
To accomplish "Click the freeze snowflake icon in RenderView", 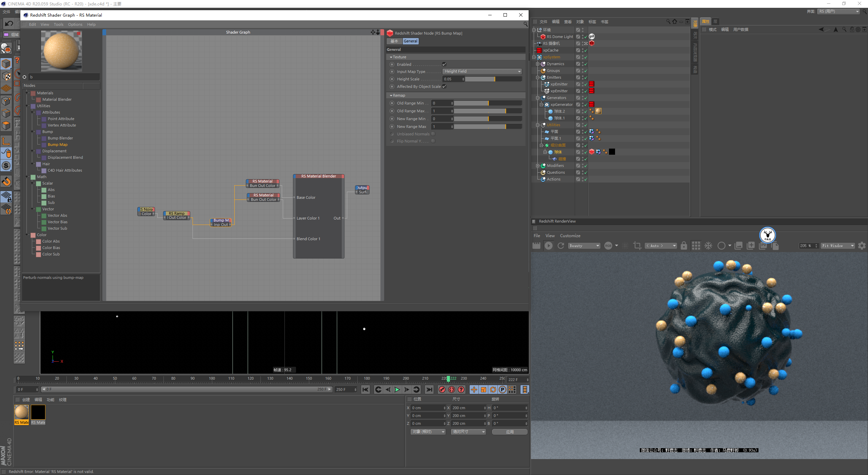I will click(x=708, y=246).
